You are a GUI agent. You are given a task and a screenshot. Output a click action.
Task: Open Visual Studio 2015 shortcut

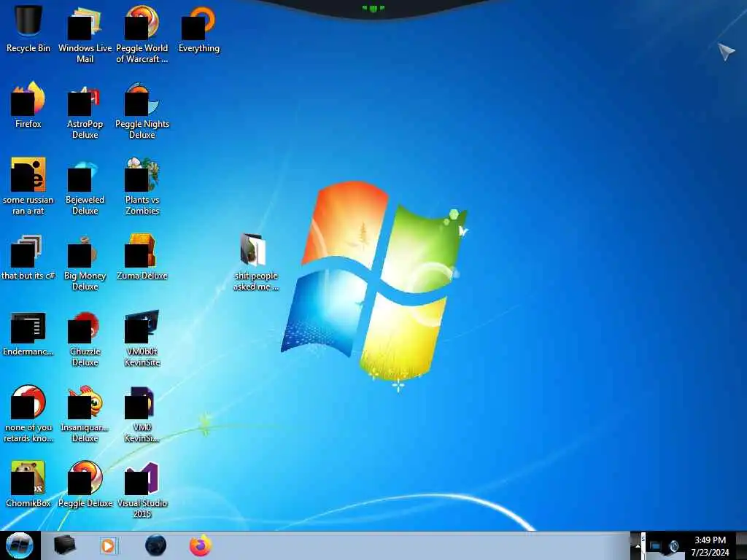pos(142,489)
